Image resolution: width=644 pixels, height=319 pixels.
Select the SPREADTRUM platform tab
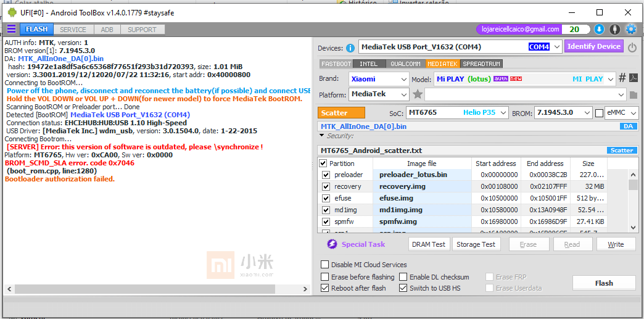(482, 64)
